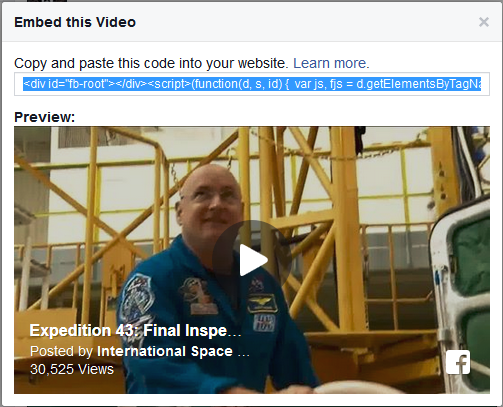This screenshot has height=407, width=503.
Task: Open the Learn more link
Action: click(331, 63)
